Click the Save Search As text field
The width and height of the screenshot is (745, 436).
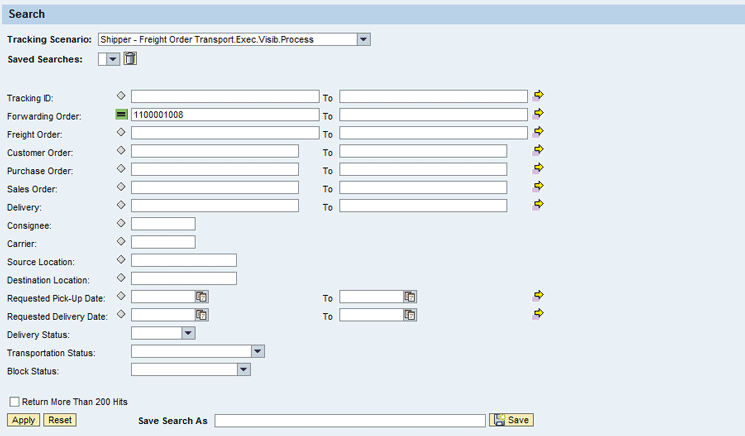pos(350,420)
